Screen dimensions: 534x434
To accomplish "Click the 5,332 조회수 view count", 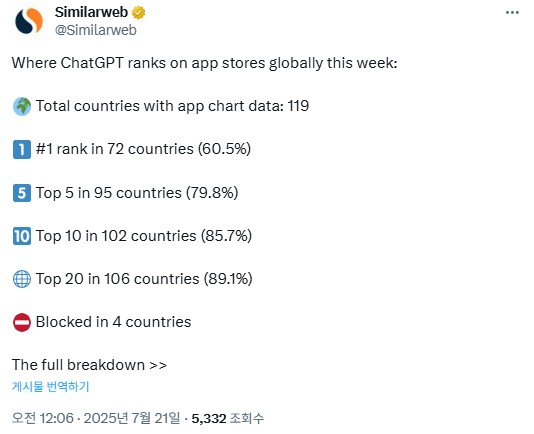I will pyautogui.click(x=227, y=418).
